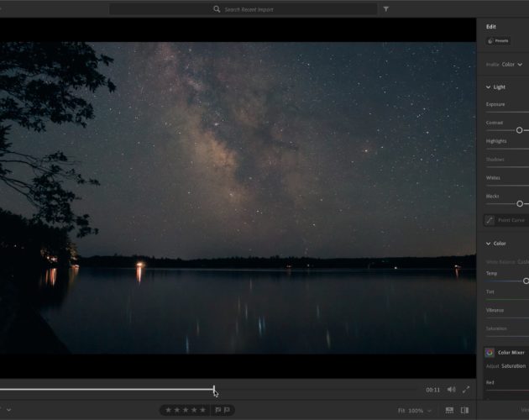The image size is (529, 420).
Task: Toggle the filmstrip view icon
Action: point(449,410)
